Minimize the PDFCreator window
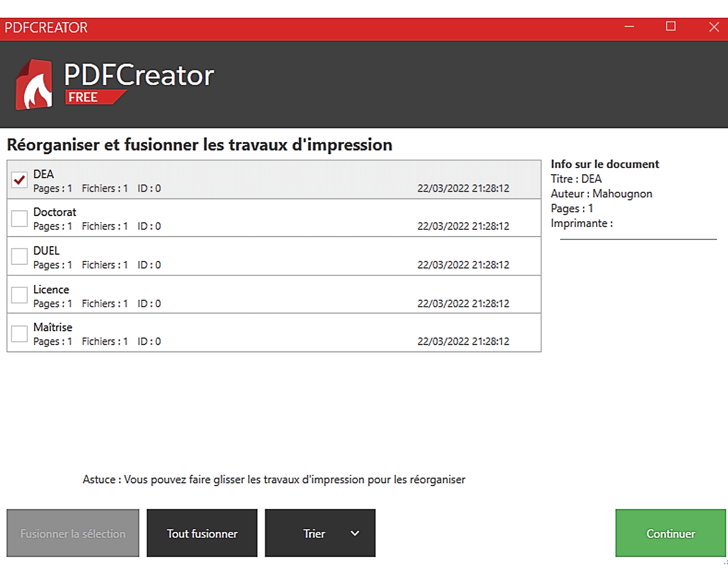 (x=629, y=27)
